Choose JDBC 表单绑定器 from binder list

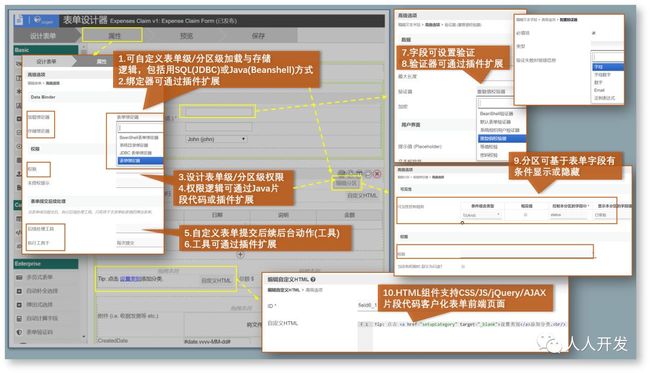(x=136, y=153)
